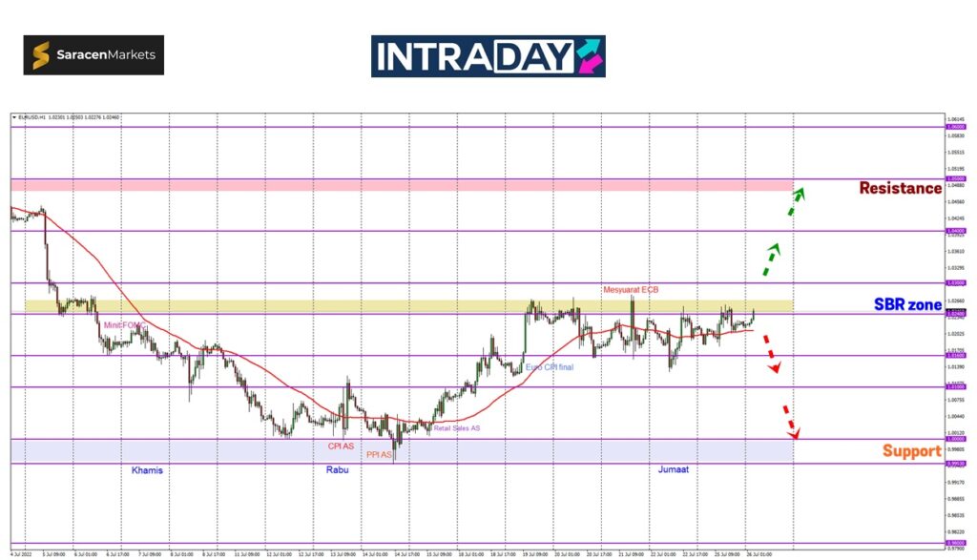The width and height of the screenshot is (977, 560).
Task: Click the lower red arrow near Support
Action: pos(788,421)
